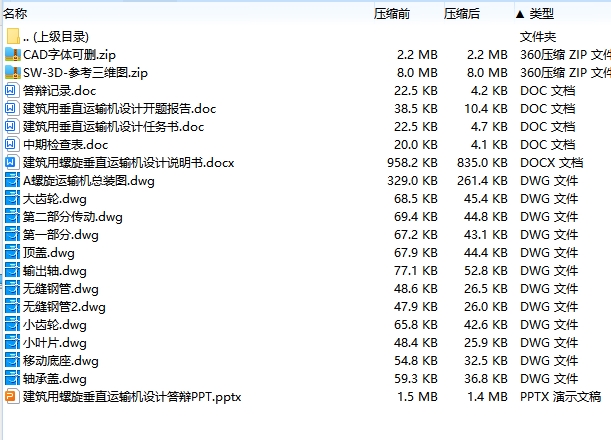Sort by the 压缩后 column header
This screenshot has height=440, width=611.
coord(462,14)
